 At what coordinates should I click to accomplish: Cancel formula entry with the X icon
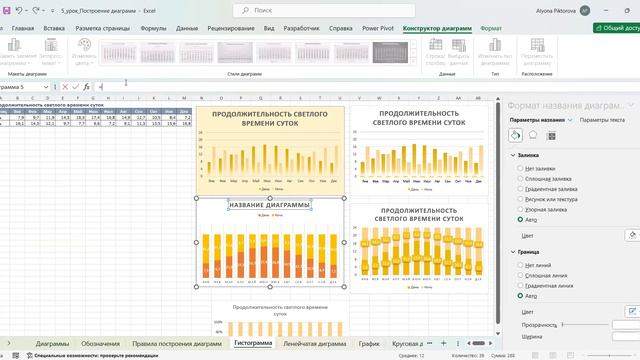point(65,87)
